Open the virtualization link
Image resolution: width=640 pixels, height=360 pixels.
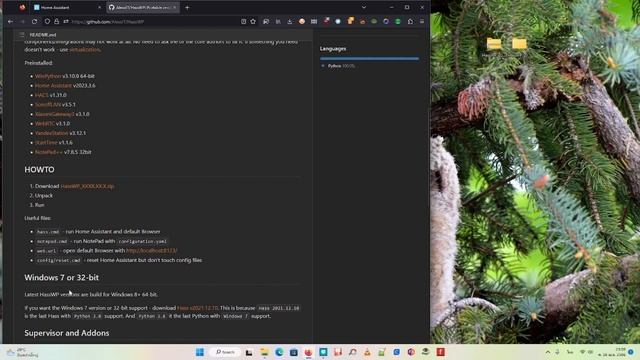click(x=85, y=50)
